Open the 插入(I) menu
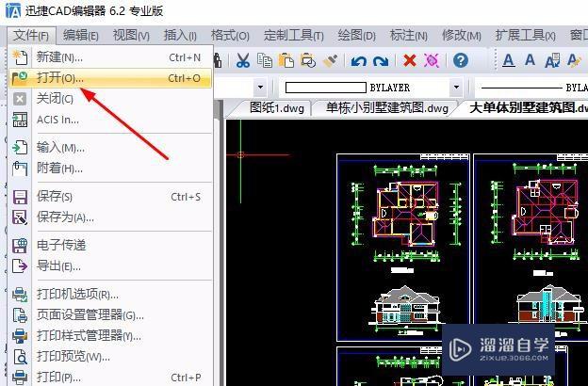This screenshot has width=588, height=386. (x=180, y=36)
